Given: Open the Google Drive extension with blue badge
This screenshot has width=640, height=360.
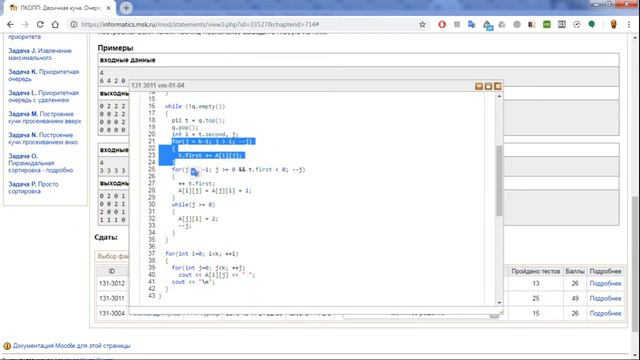Looking at the screenshot, I should (488, 25).
